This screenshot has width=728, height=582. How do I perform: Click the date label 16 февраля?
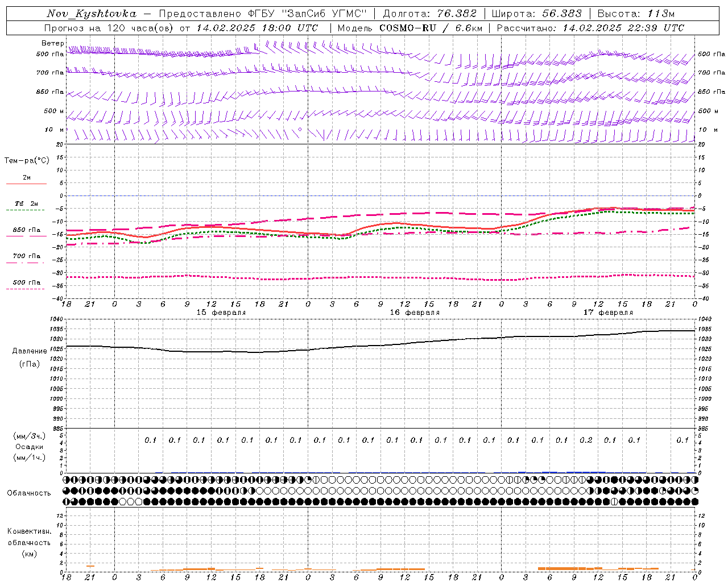tap(415, 313)
